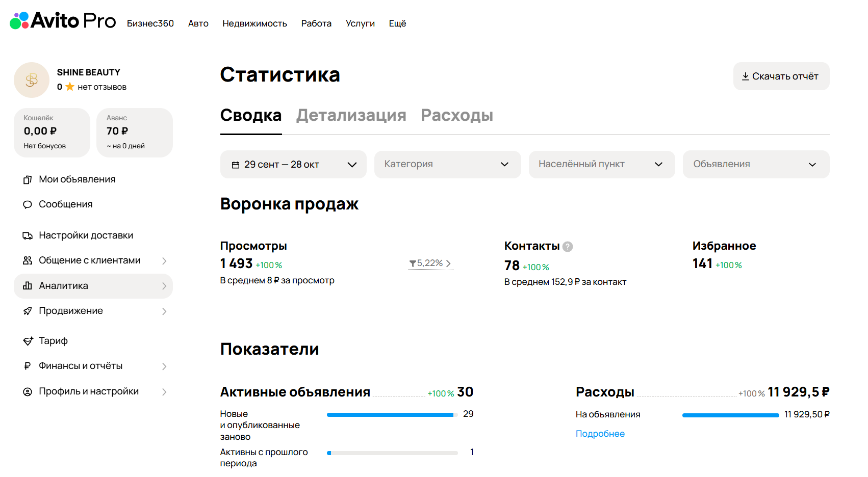Click the Активные объявления total 30

pos(465,392)
